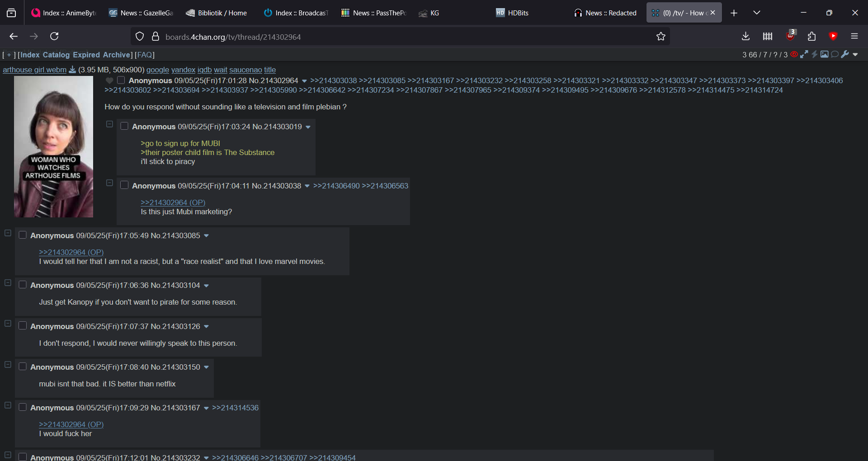Screen dimensions: 868x461
Task: Search the image with saucenao
Action: [245, 70]
